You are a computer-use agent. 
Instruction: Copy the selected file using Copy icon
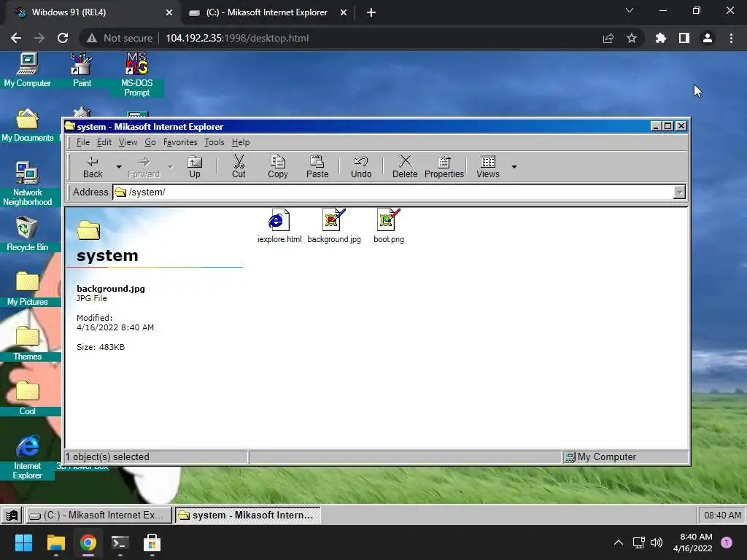point(277,167)
